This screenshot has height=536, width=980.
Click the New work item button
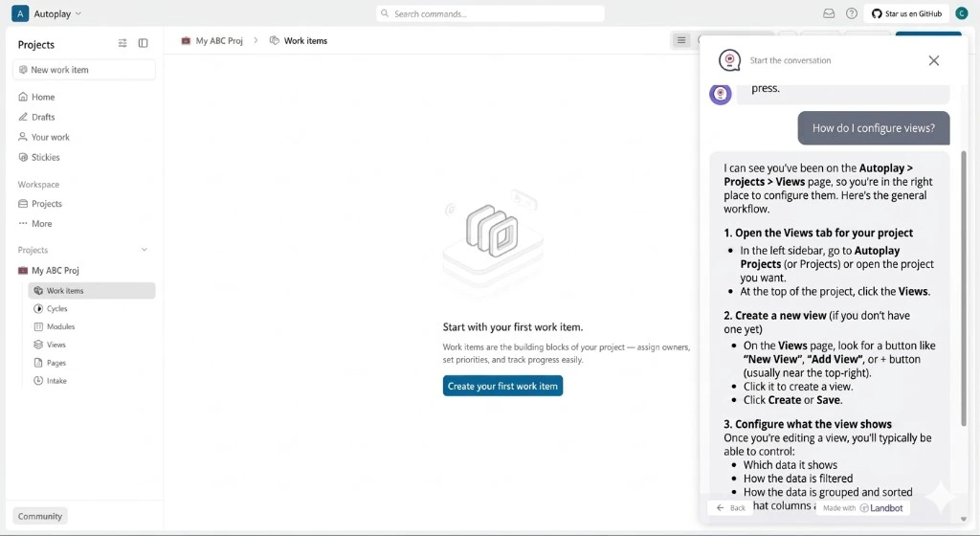(84, 70)
